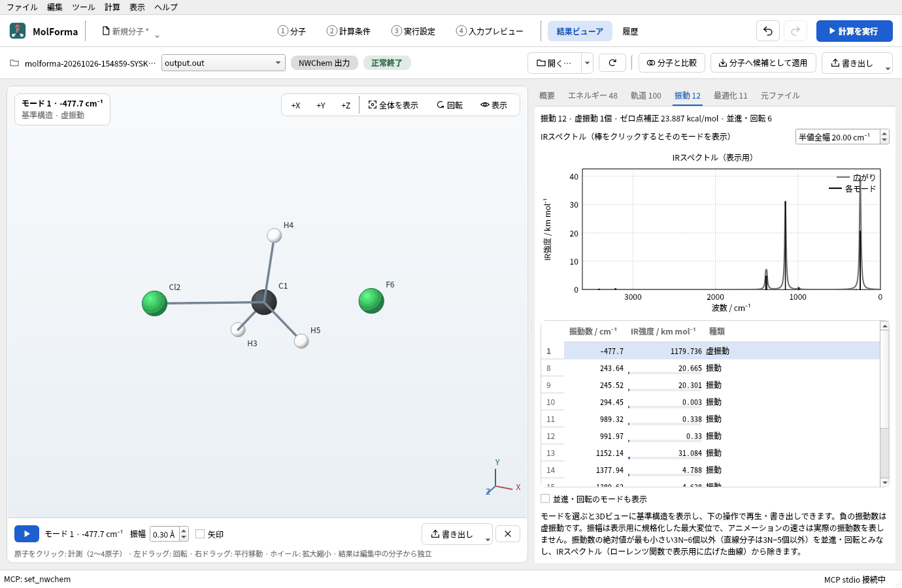Go to step 2 計算条件
The image size is (902, 588).
[348, 31]
